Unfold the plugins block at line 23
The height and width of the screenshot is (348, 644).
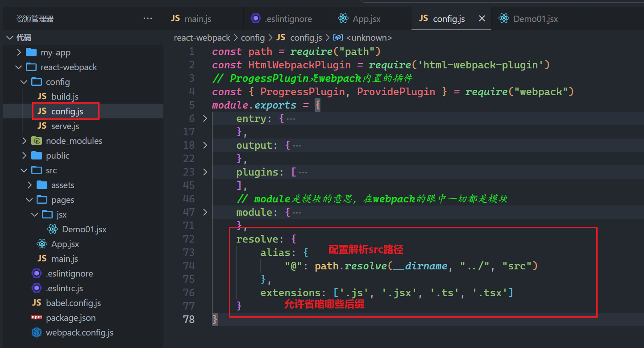click(x=205, y=172)
